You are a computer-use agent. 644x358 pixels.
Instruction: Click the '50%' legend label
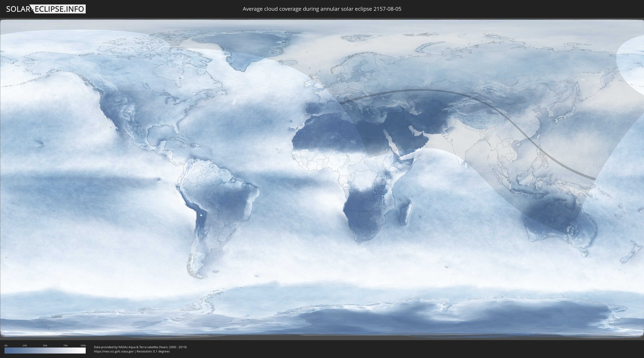[45, 345]
